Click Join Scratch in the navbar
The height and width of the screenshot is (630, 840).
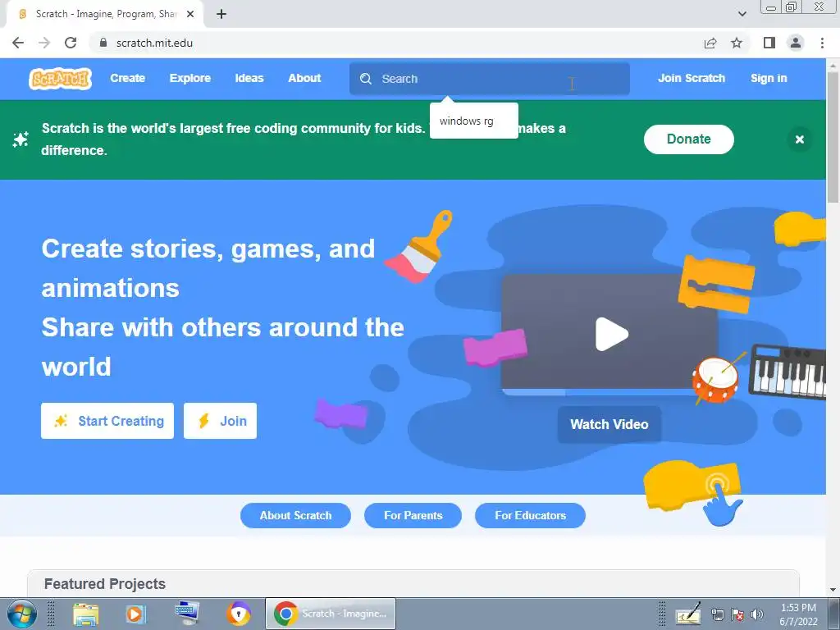pyautogui.click(x=691, y=78)
